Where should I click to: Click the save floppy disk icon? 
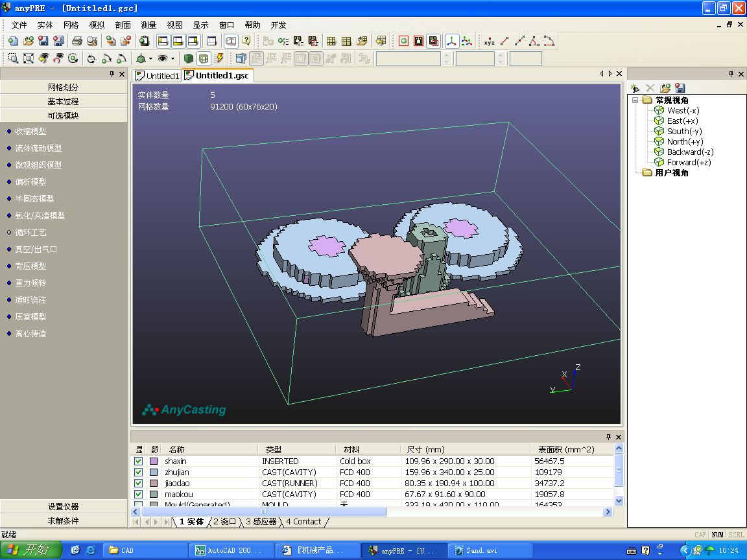[x=43, y=41]
